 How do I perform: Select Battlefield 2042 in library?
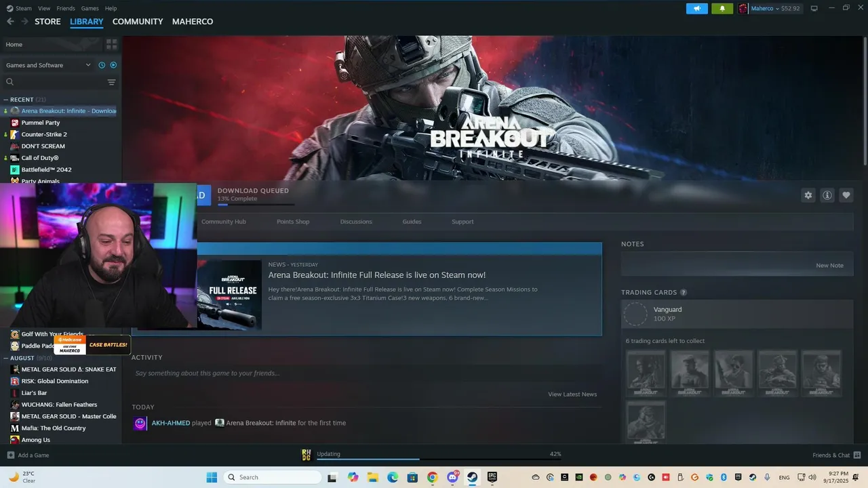coord(46,169)
